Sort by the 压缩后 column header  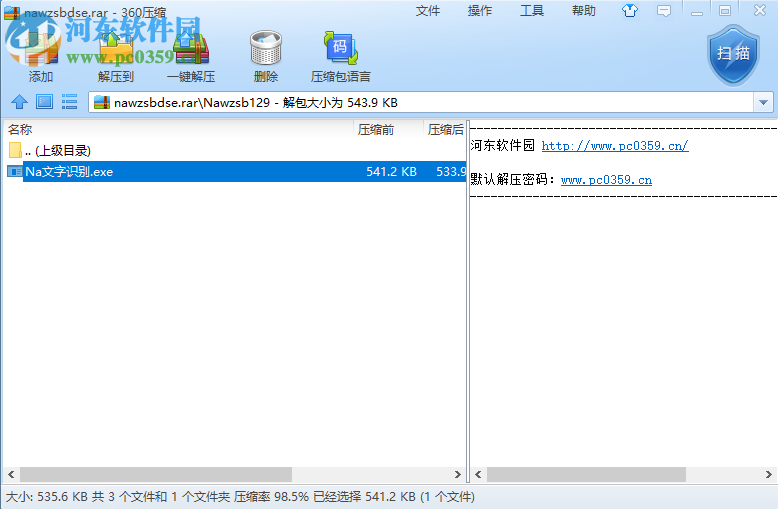tap(446, 130)
